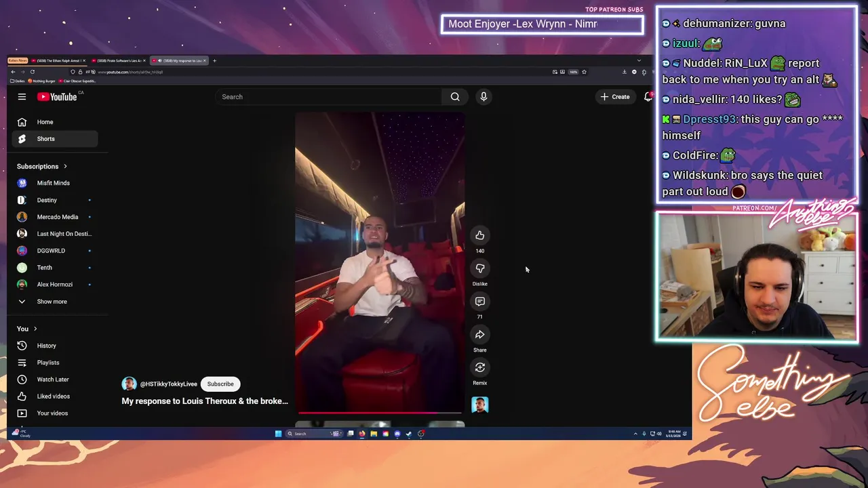
Task: Expand the You section chevron
Action: [x=35, y=329]
